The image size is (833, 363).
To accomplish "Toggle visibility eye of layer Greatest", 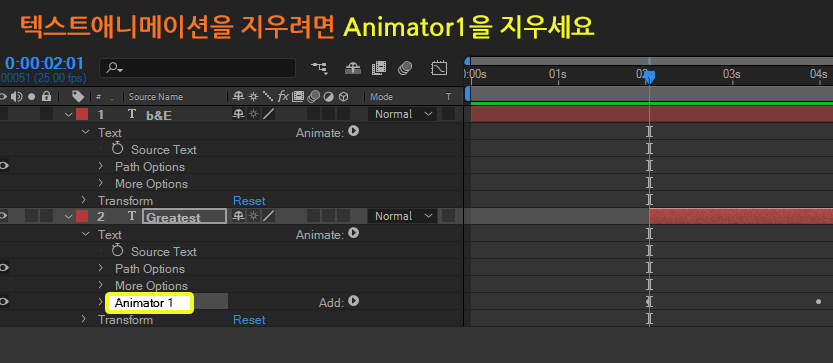I will [4, 216].
